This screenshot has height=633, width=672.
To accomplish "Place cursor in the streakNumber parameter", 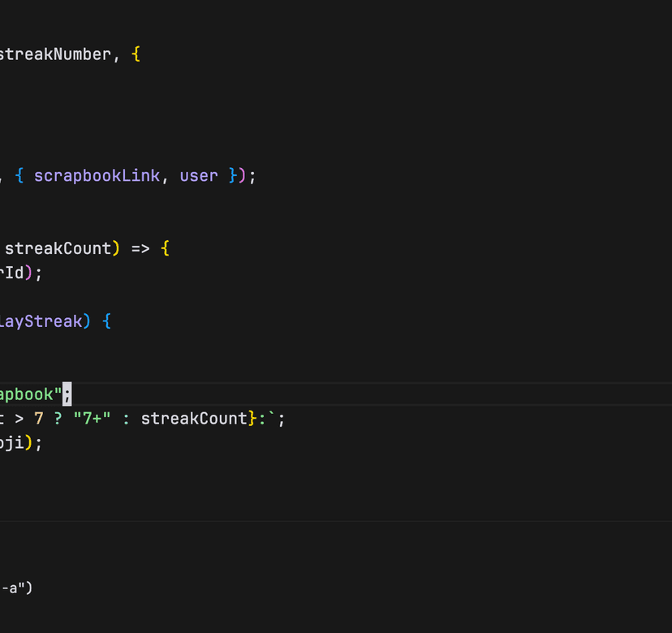I will (x=56, y=54).
